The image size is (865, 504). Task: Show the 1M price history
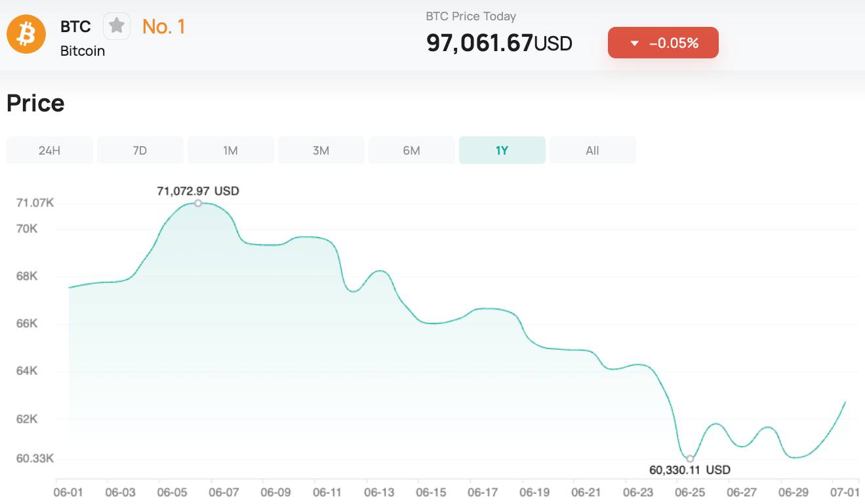tap(230, 150)
